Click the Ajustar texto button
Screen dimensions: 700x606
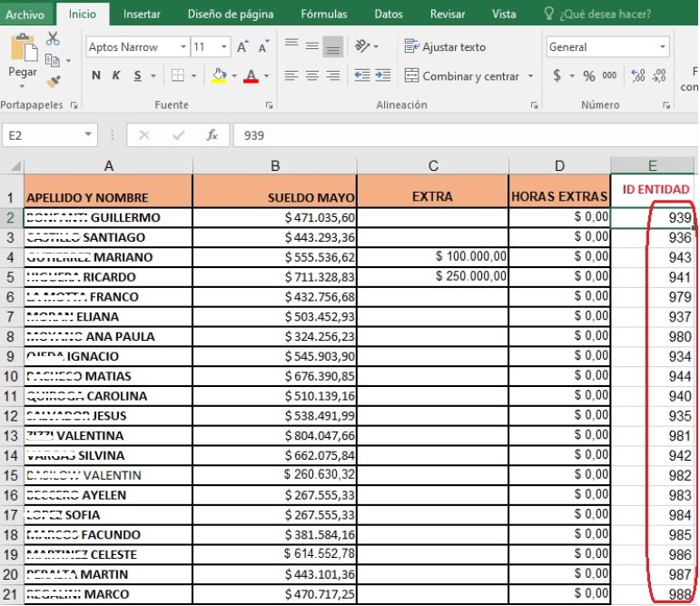click(446, 47)
